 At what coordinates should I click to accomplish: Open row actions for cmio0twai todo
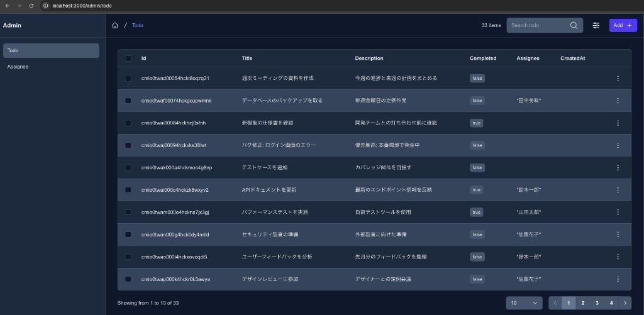pyautogui.click(x=618, y=123)
